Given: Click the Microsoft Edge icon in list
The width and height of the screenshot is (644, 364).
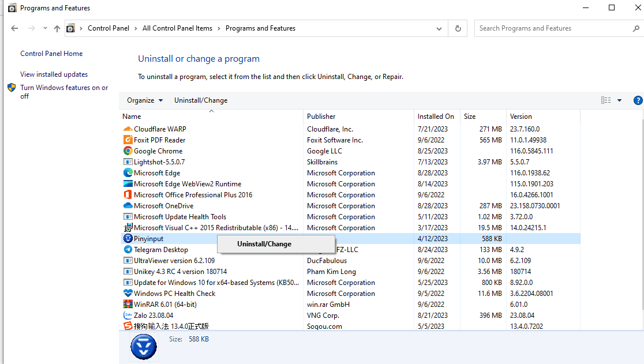Looking at the screenshot, I should tap(128, 172).
